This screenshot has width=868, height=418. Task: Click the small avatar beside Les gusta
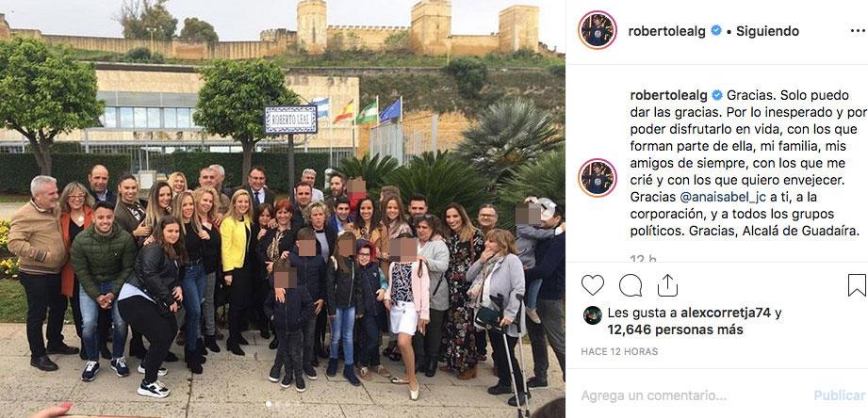(x=592, y=315)
